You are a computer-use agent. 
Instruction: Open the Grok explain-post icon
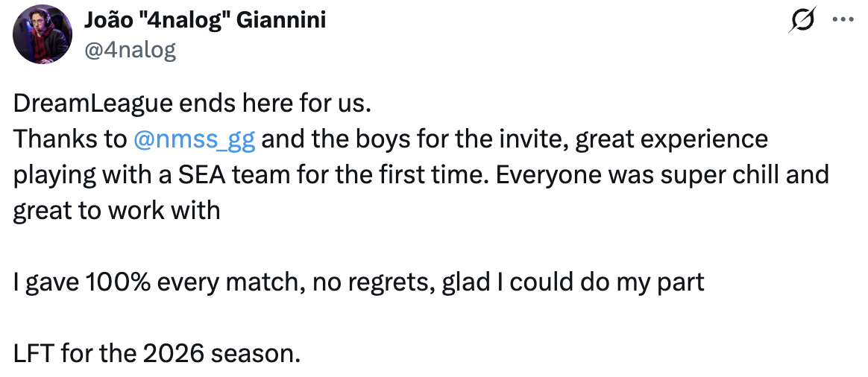click(802, 22)
